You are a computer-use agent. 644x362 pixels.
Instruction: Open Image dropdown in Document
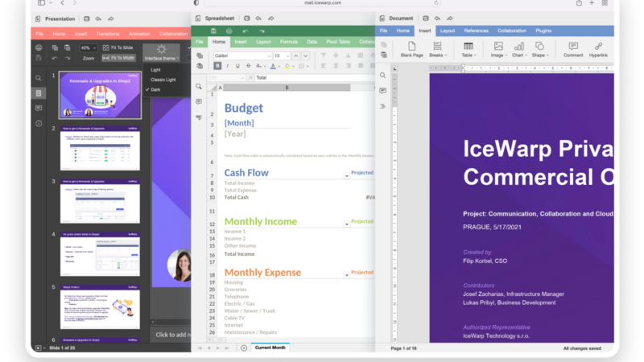[498, 49]
